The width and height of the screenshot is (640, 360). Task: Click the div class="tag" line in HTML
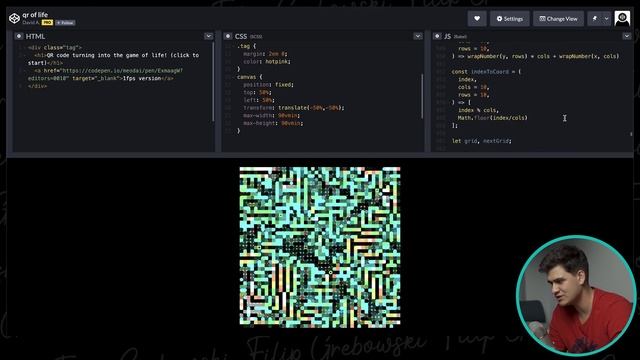[x=55, y=47]
